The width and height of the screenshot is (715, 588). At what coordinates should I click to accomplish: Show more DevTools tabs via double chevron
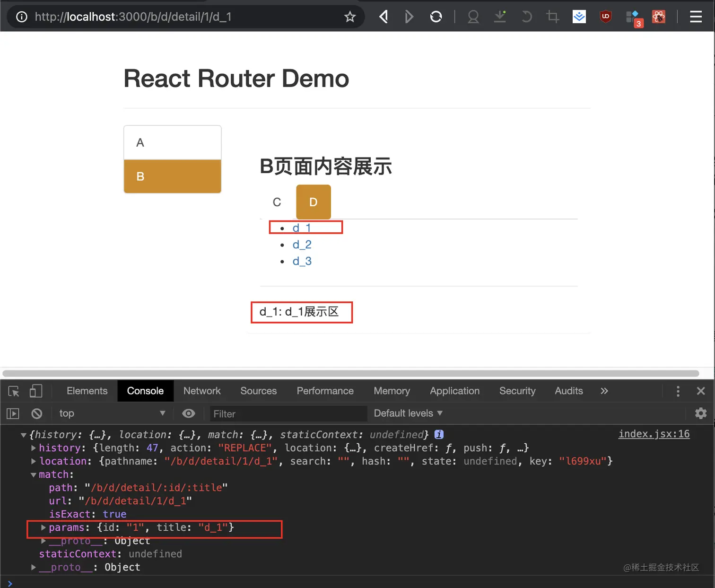pyautogui.click(x=604, y=391)
